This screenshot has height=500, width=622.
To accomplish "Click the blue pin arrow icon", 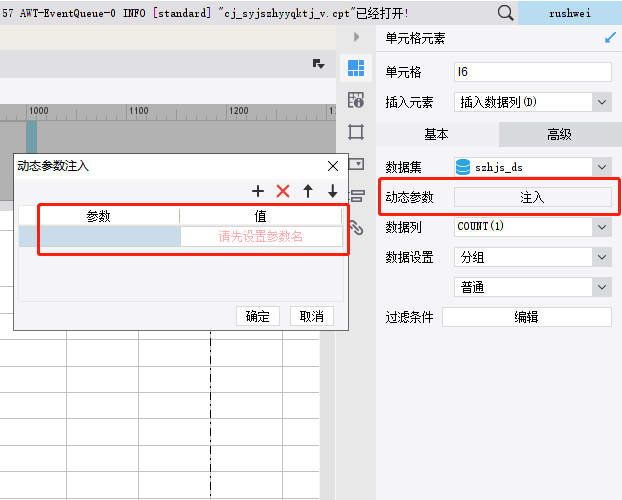I will point(610,38).
